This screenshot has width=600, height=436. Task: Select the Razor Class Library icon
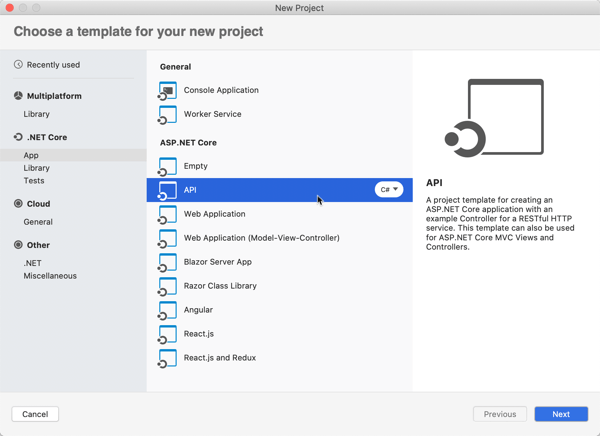point(168,286)
